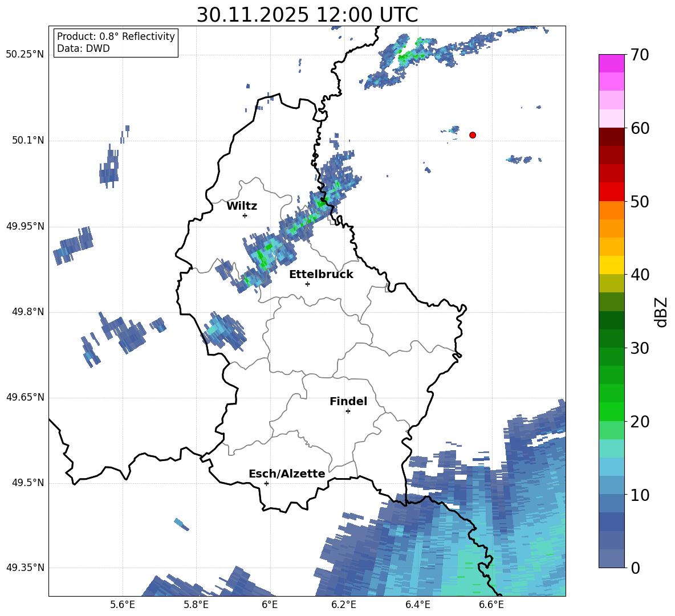Screen dimensions: 675x616
Task: Click the Wiltz location cross marker
Action: [245, 215]
